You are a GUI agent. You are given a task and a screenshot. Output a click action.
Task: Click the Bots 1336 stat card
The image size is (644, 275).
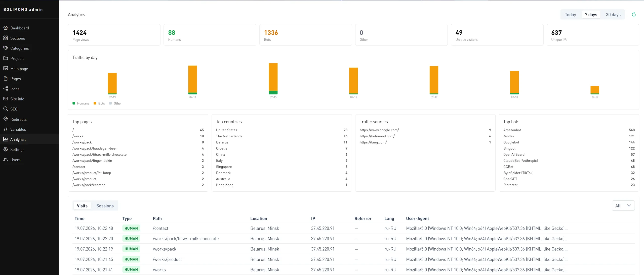click(305, 35)
